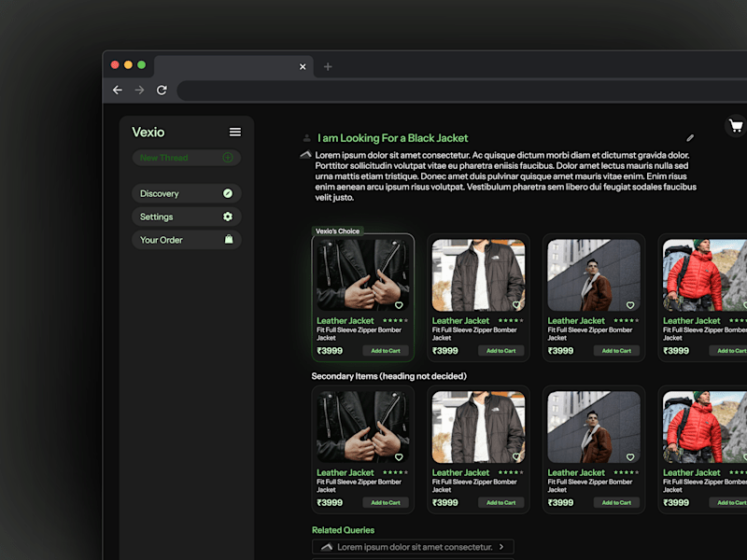
Task: Select the Lorem ipsum related query link
Action: (x=413, y=547)
